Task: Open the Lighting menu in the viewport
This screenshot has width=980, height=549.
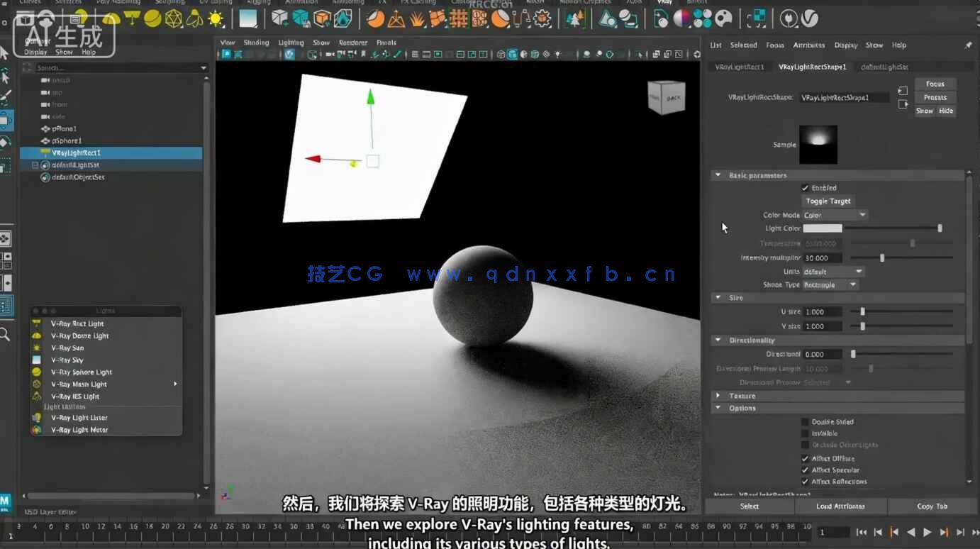Action: pos(290,43)
